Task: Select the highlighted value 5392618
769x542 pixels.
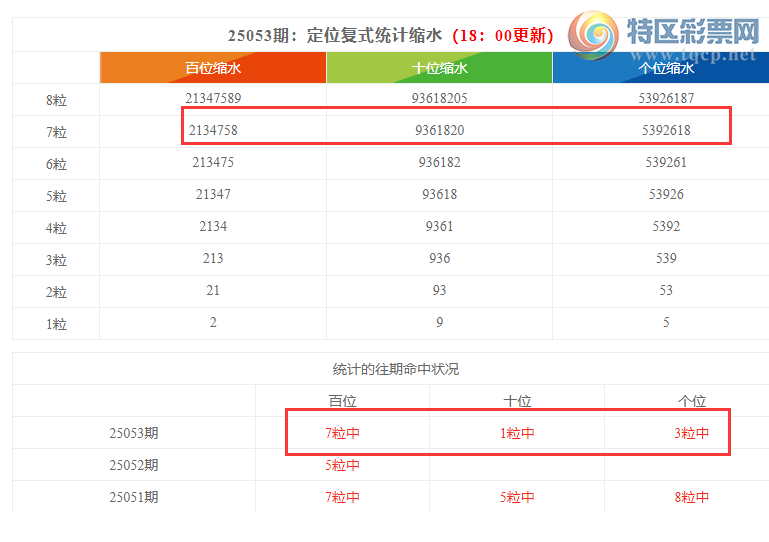Action: pyautogui.click(x=665, y=130)
